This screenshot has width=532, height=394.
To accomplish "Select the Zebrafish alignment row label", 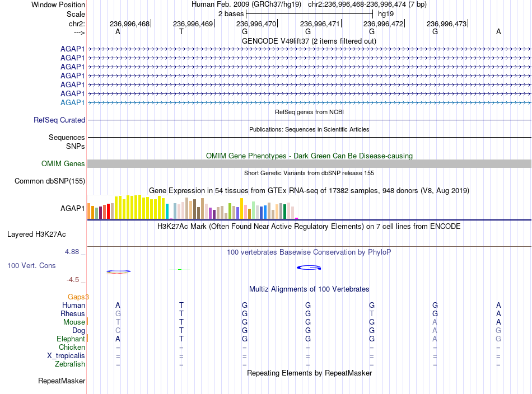I will point(70,364).
